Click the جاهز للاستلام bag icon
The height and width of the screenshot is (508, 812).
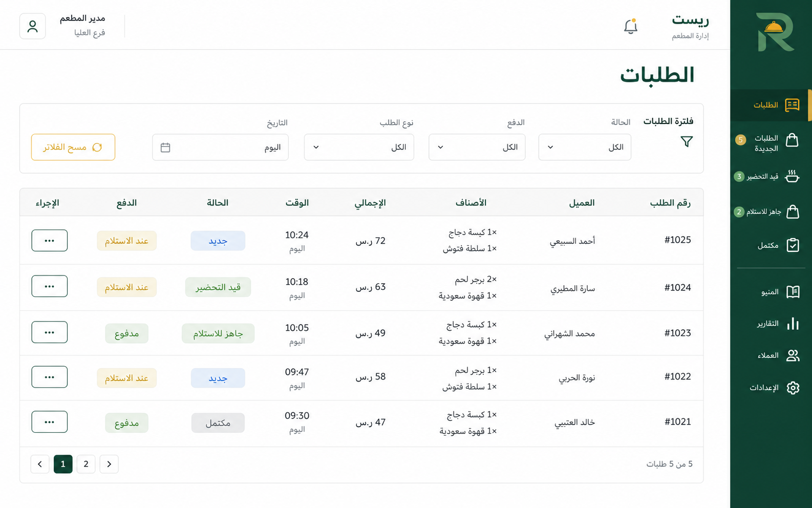tap(793, 211)
